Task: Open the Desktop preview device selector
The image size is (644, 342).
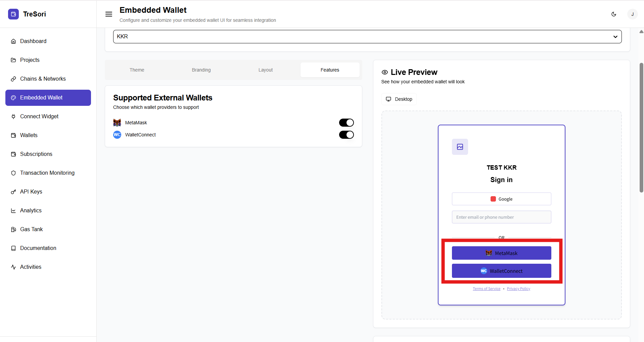Action: [399, 99]
